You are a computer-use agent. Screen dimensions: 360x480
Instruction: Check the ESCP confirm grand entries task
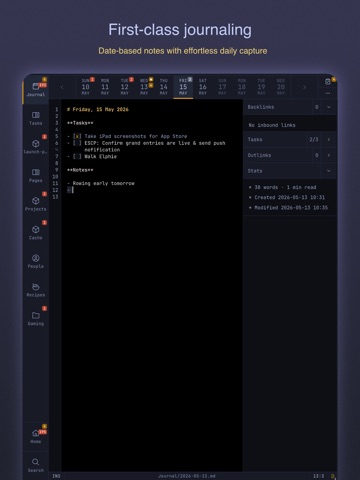77,143
